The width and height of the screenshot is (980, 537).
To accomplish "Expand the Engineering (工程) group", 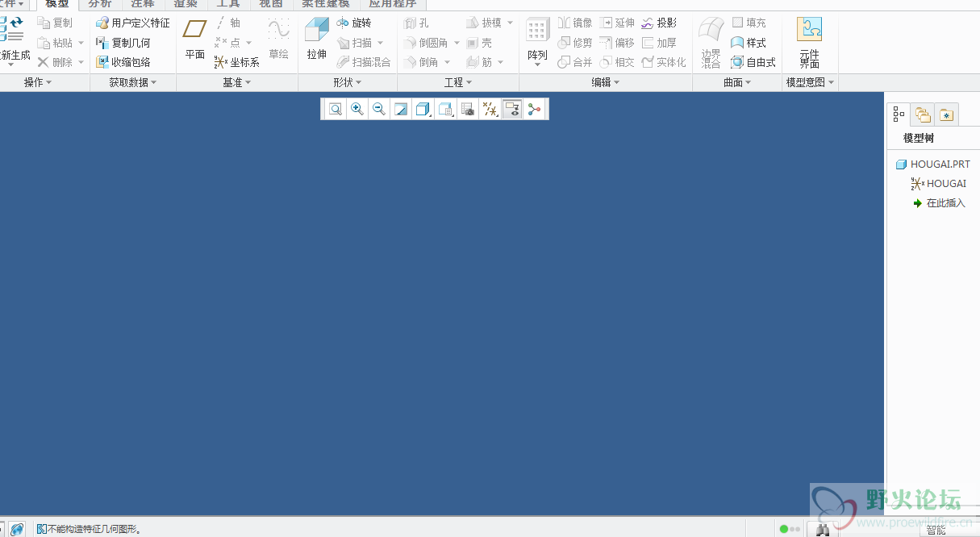I will (458, 83).
